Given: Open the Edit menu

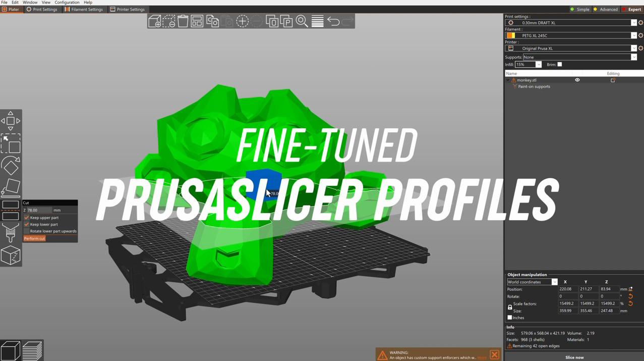Looking at the screenshot, I should pos(15,3).
